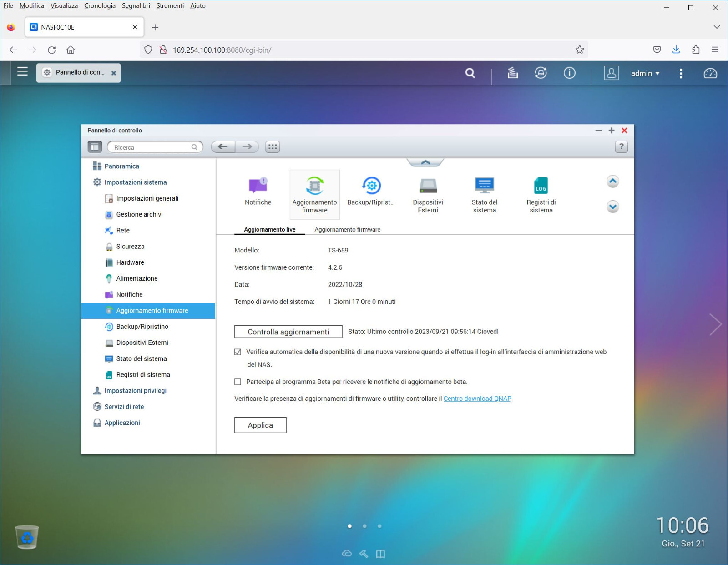Image resolution: width=728 pixels, height=565 pixels.
Task: Click the QTS desktop search magnifier icon
Action: coord(470,73)
